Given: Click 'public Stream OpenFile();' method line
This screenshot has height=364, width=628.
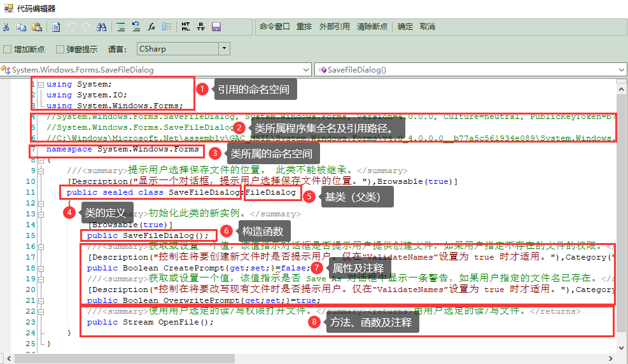Looking at the screenshot, I should tap(150, 323).
